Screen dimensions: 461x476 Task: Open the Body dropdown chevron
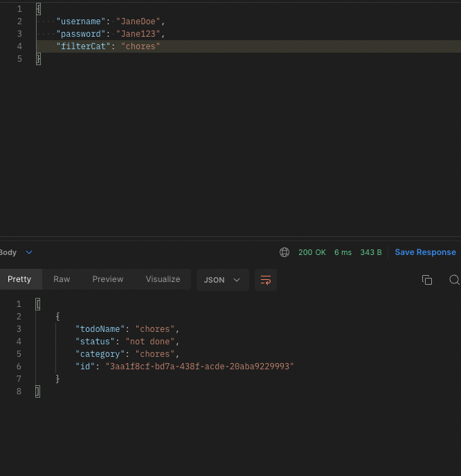coord(29,252)
